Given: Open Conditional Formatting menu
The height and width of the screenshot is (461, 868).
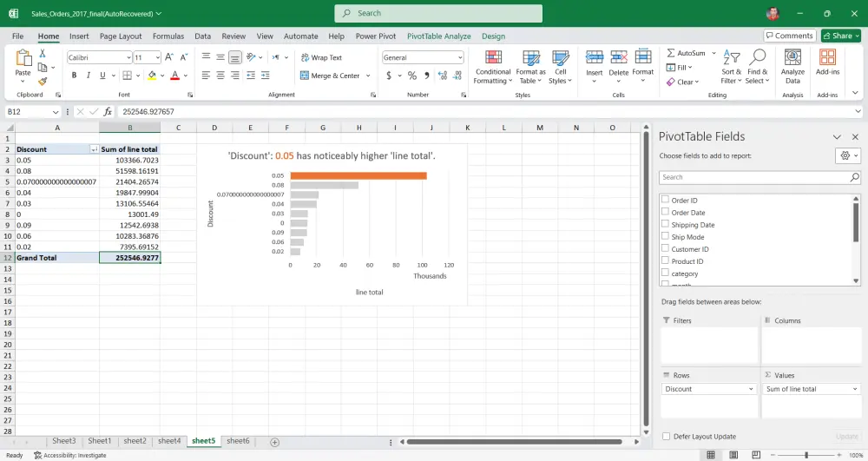Looking at the screenshot, I should [x=493, y=67].
